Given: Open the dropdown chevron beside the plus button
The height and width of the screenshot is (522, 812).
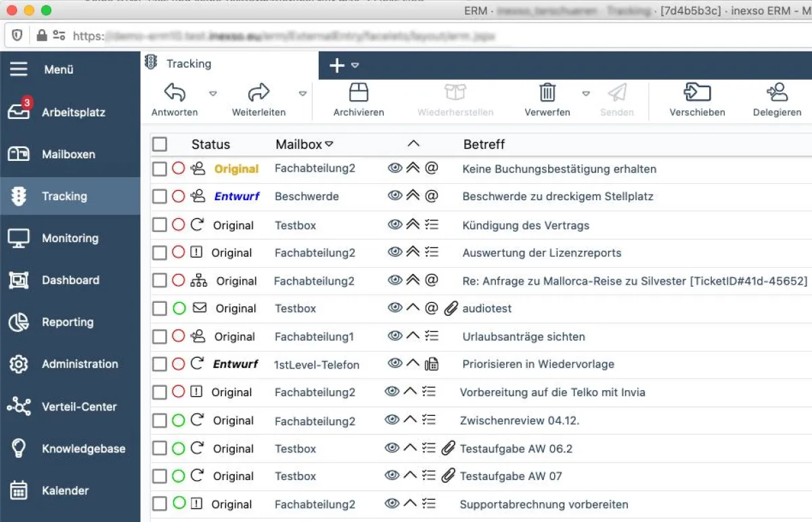Looking at the screenshot, I should tap(354, 66).
